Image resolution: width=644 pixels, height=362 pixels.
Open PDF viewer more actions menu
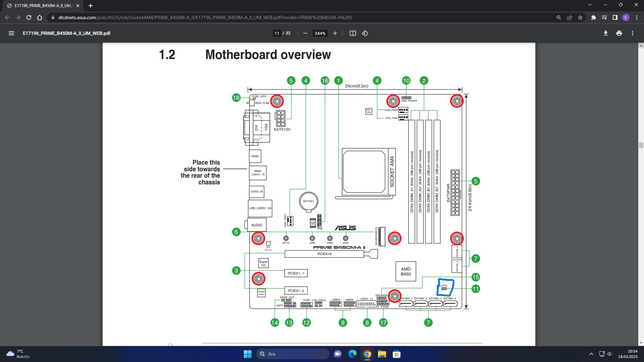pos(633,33)
